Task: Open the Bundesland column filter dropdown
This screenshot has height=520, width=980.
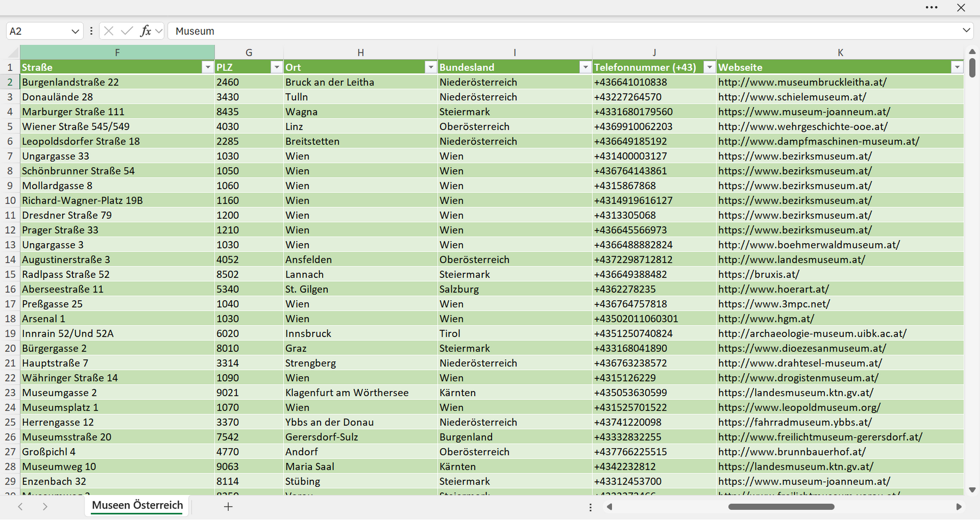Action: [x=585, y=67]
